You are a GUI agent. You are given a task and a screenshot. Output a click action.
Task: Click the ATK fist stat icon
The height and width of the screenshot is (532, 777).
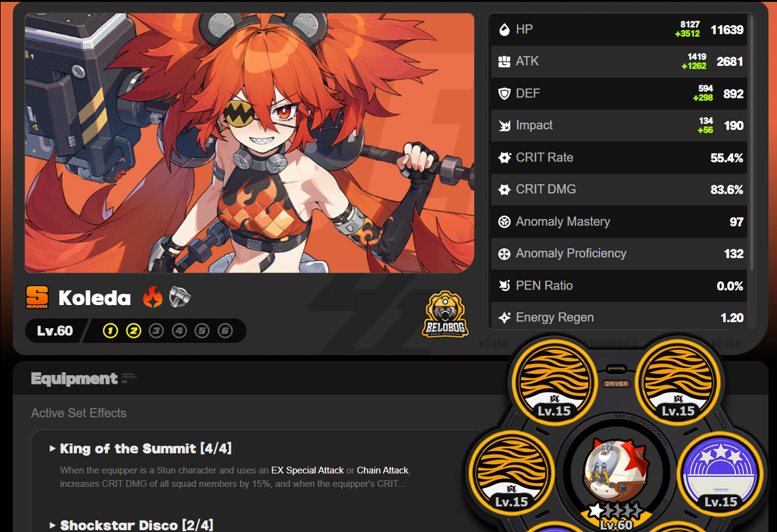click(x=504, y=62)
